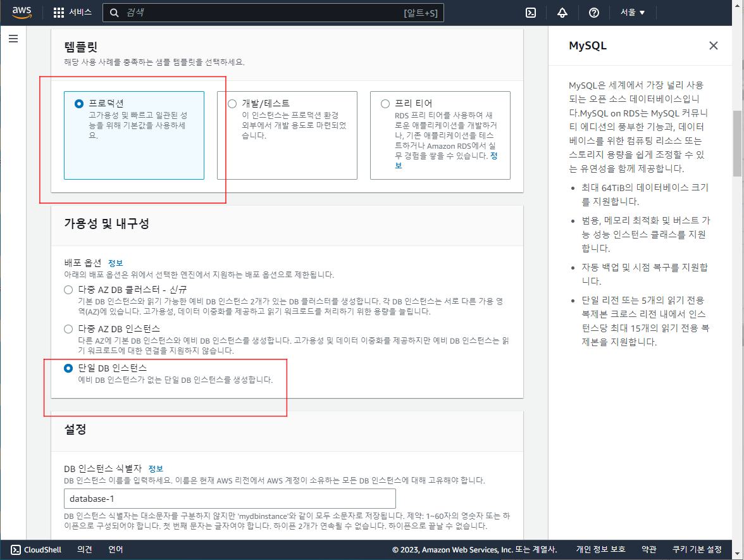Click the 템플릿 section heading

pyautogui.click(x=81, y=47)
